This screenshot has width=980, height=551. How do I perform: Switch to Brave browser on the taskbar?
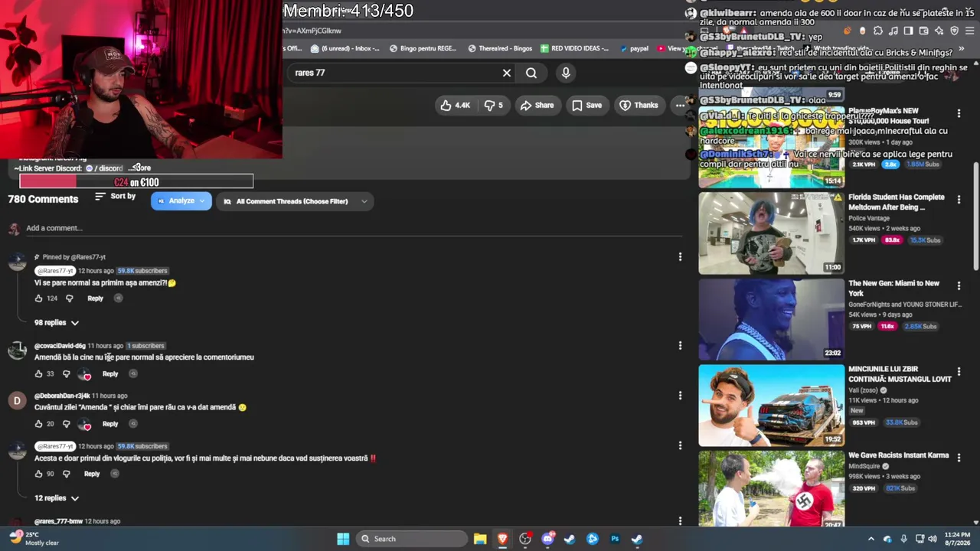click(502, 539)
